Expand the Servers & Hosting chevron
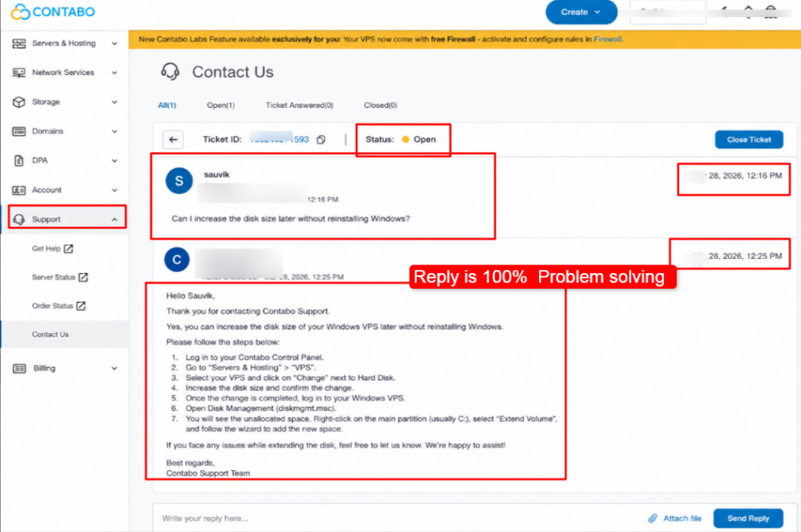801x532 pixels. click(114, 44)
